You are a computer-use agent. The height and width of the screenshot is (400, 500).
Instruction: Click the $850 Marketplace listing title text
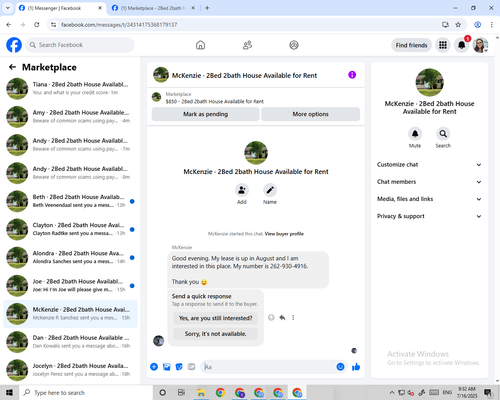tap(215, 101)
